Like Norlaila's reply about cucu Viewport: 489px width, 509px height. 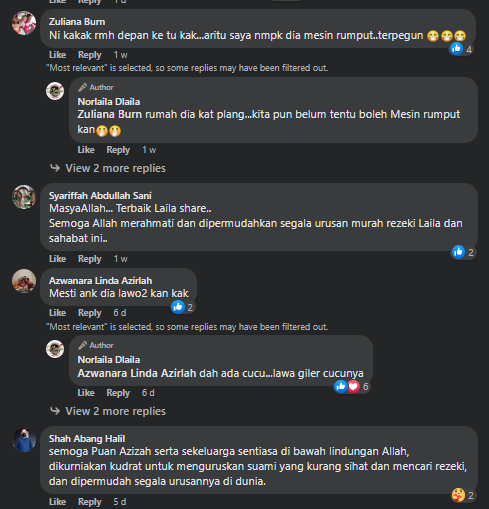point(86,393)
